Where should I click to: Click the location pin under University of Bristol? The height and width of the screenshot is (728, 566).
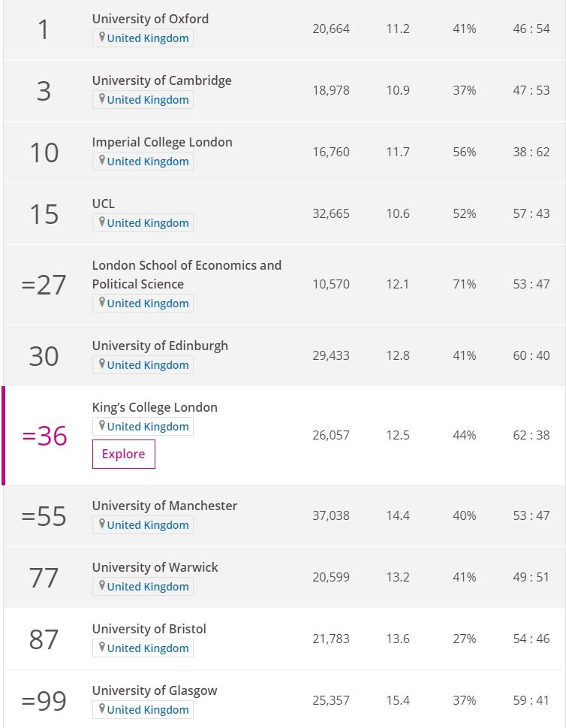click(101, 647)
